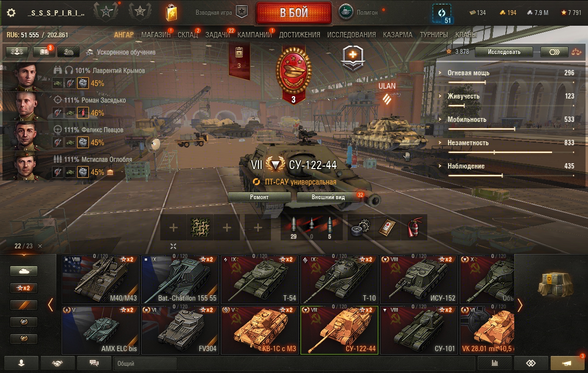Toggle the x2 bonus carousel filter
This screenshot has height=373, width=588.
point(24,288)
